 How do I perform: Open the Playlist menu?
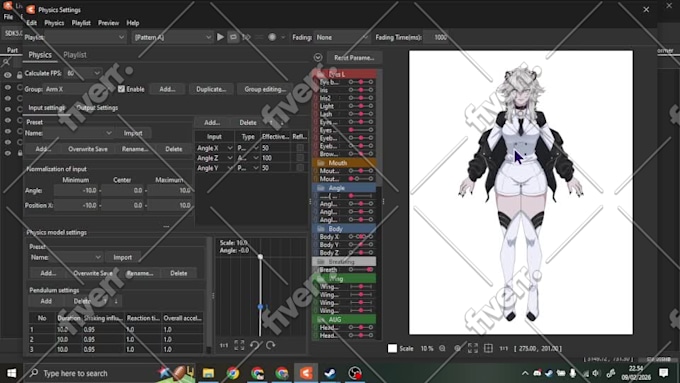pyautogui.click(x=81, y=23)
